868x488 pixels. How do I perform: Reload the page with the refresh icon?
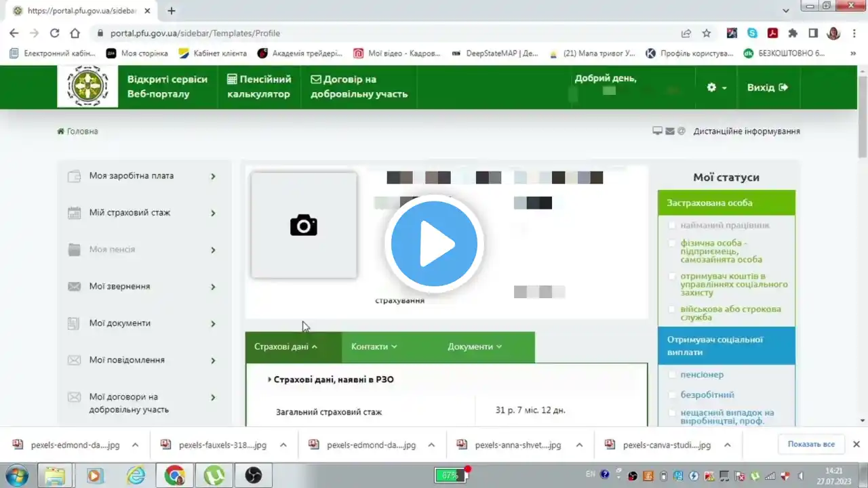[x=54, y=33]
